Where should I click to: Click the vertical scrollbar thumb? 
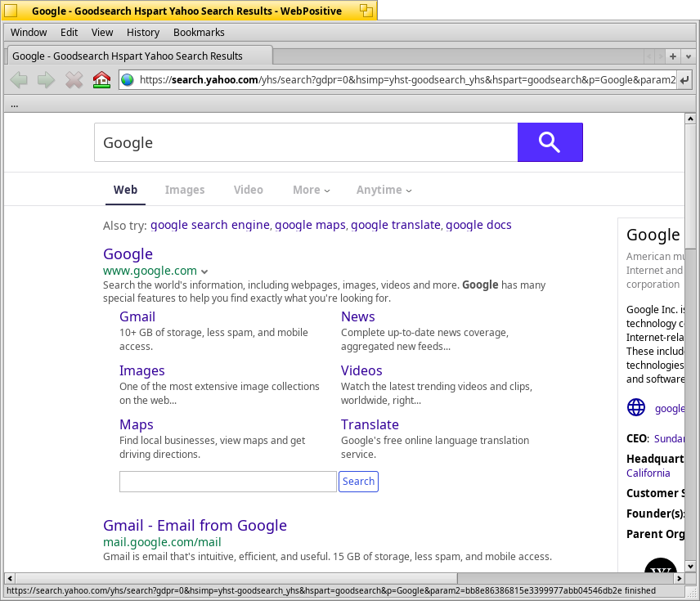click(x=690, y=186)
